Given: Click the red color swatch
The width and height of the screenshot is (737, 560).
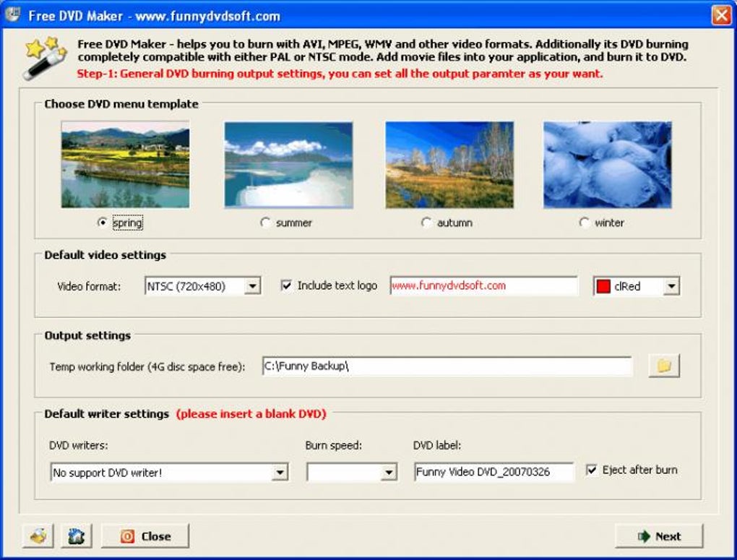Looking at the screenshot, I should [x=603, y=286].
